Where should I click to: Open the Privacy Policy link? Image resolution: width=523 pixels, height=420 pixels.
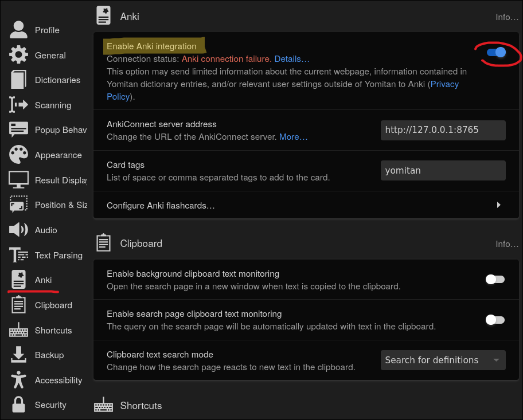tap(444, 84)
